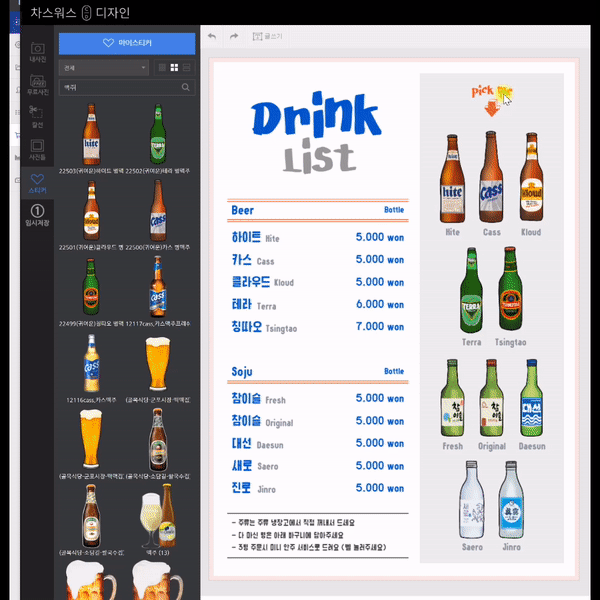Click the Daesun caption under the bottle

[532, 446]
